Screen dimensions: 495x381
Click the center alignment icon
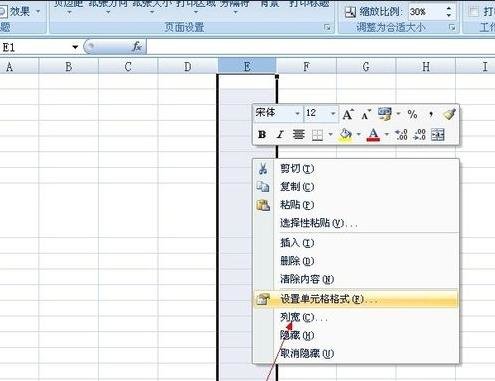(x=298, y=135)
